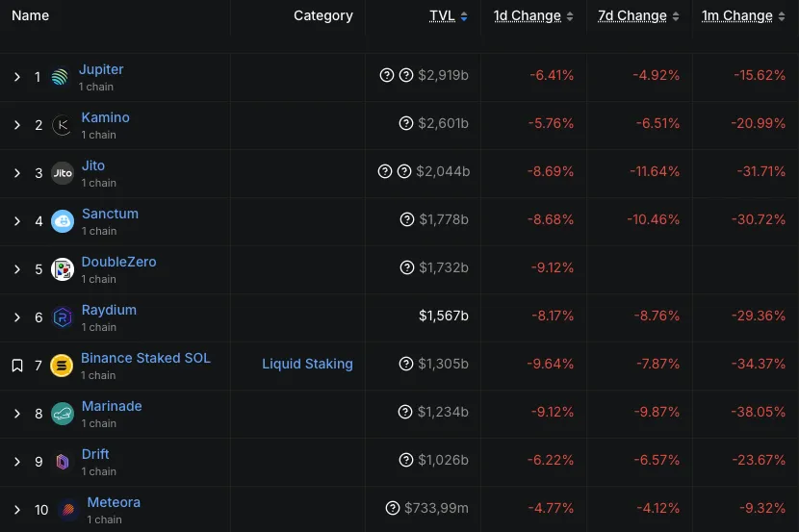Click the Sanctum protocol logo icon
Image resolution: width=799 pixels, height=532 pixels.
(x=62, y=221)
